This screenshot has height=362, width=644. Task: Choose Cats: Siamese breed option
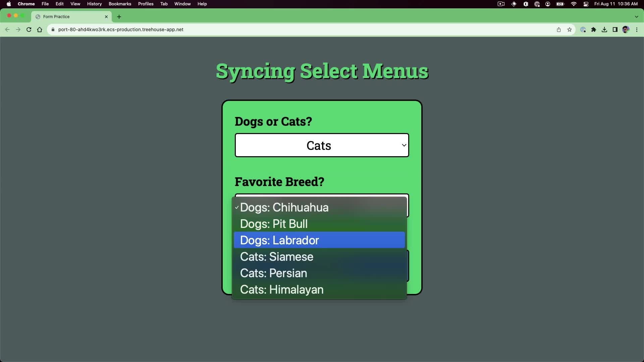pyautogui.click(x=276, y=257)
